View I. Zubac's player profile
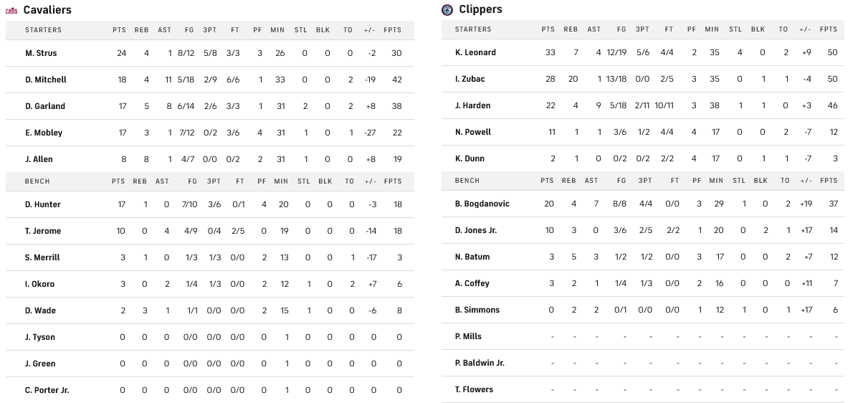 469,79
